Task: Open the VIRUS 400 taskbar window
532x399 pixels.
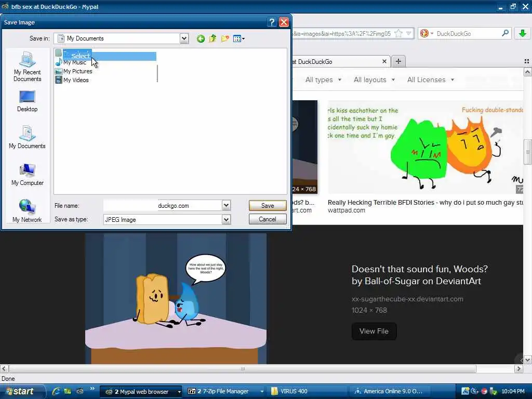Action: tap(308, 392)
